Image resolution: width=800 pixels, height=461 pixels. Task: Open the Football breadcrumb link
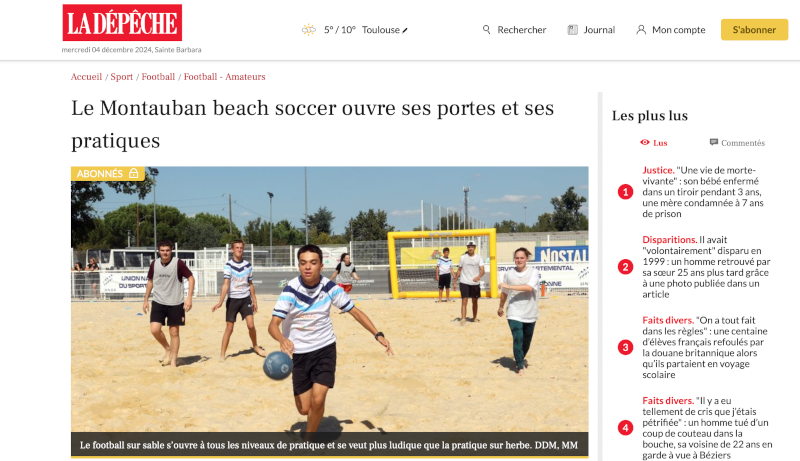click(158, 76)
